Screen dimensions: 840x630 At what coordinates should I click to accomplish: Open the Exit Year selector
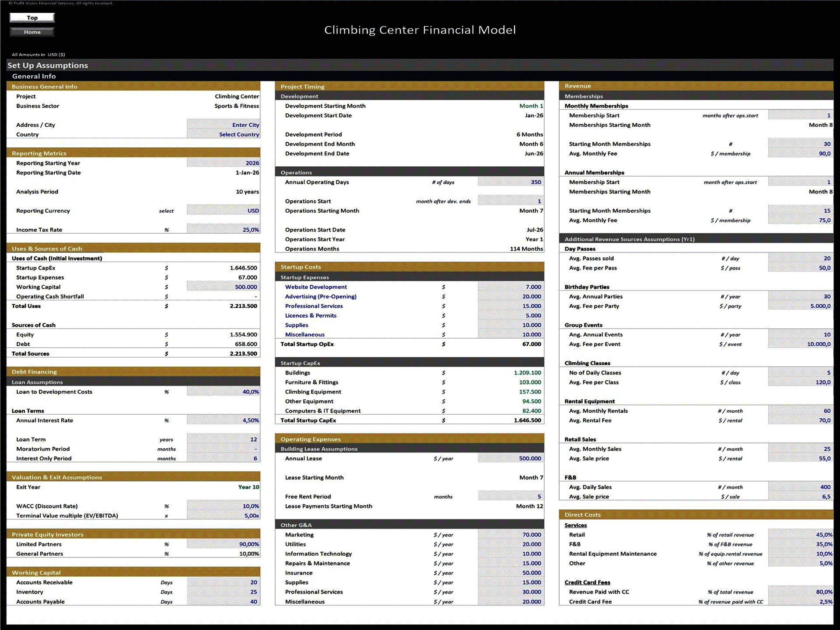(248, 487)
